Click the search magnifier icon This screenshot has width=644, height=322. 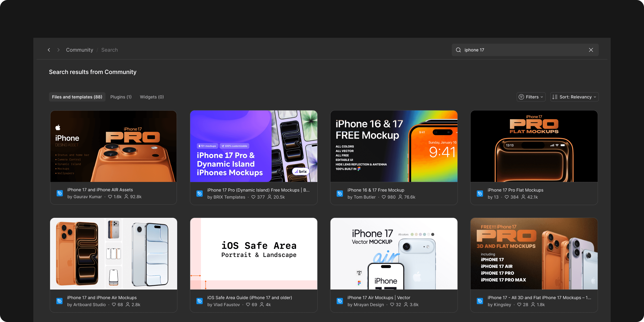tap(458, 50)
